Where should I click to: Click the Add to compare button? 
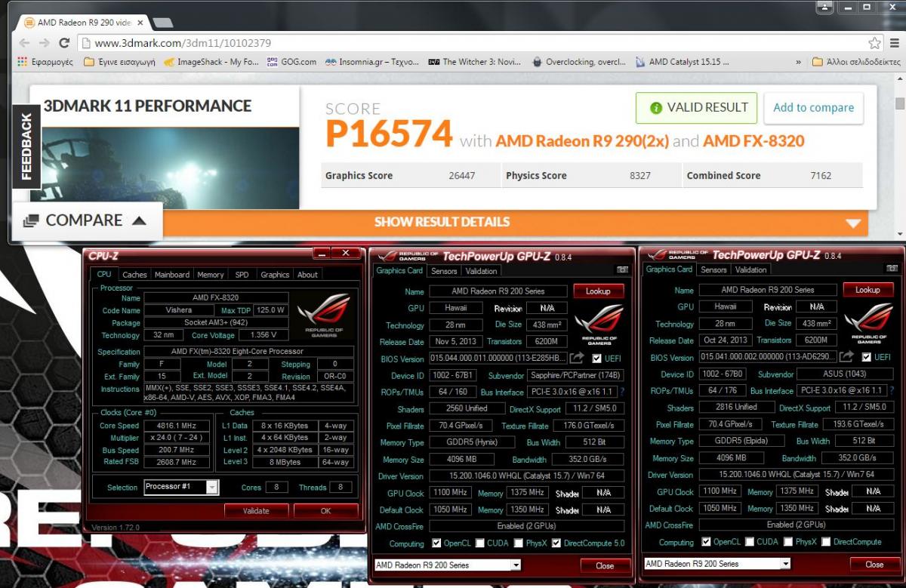pyautogui.click(x=813, y=107)
